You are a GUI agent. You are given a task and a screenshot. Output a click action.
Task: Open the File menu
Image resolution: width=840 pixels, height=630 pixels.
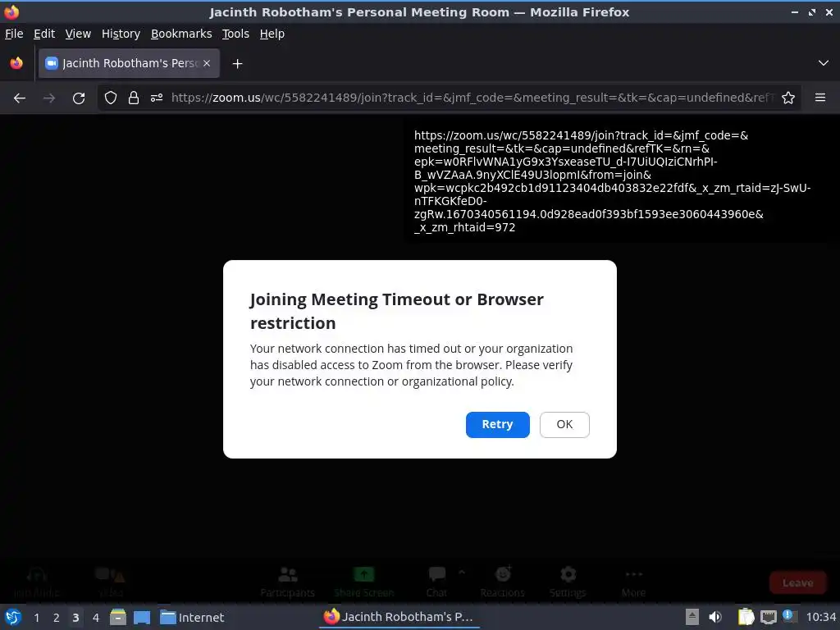[14, 34]
